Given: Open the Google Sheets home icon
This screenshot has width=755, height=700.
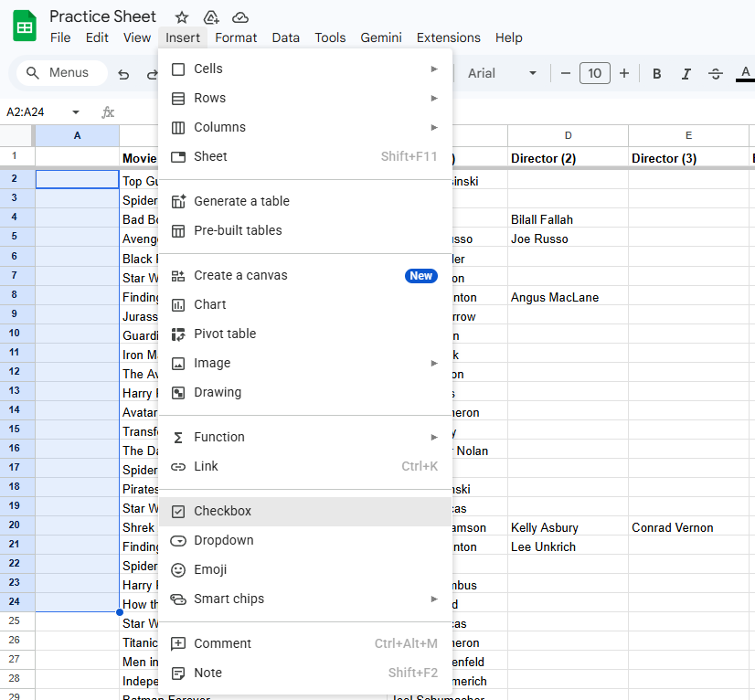Looking at the screenshot, I should point(24,27).
